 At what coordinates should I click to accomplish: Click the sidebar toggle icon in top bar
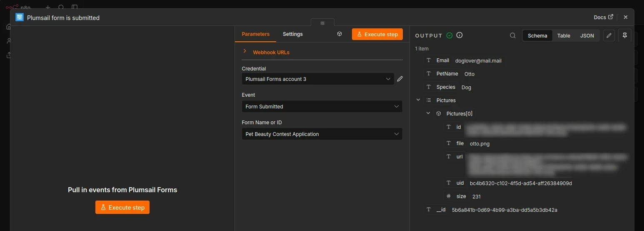click(x=74, y=7)
